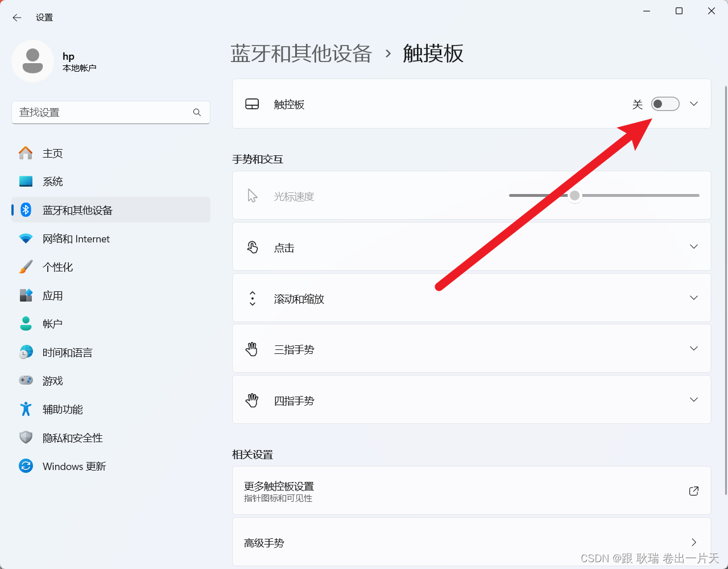This screenshot has width=728, height=569.
Task: Open the 个性化 settings page
Action: (111, 267)
